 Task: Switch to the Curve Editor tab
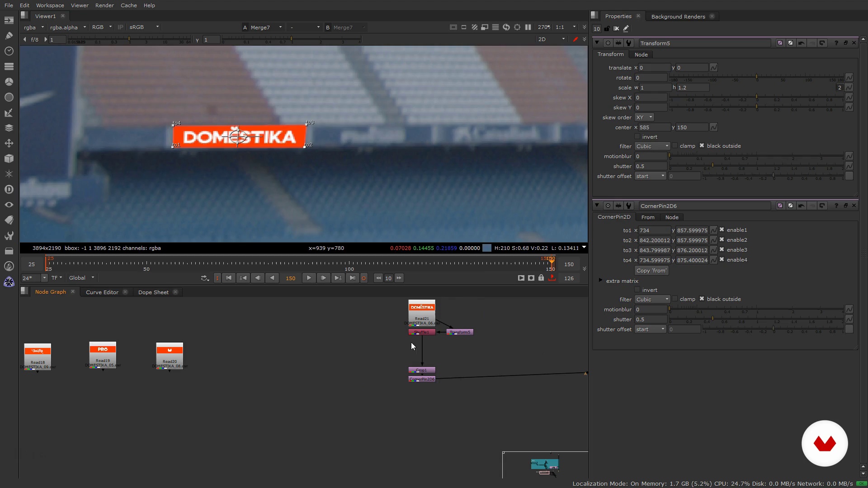coord(102,292)
